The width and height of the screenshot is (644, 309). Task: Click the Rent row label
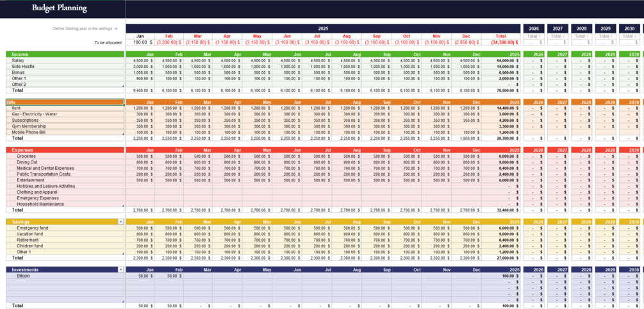pyautogui.click(x=16, y=108)
